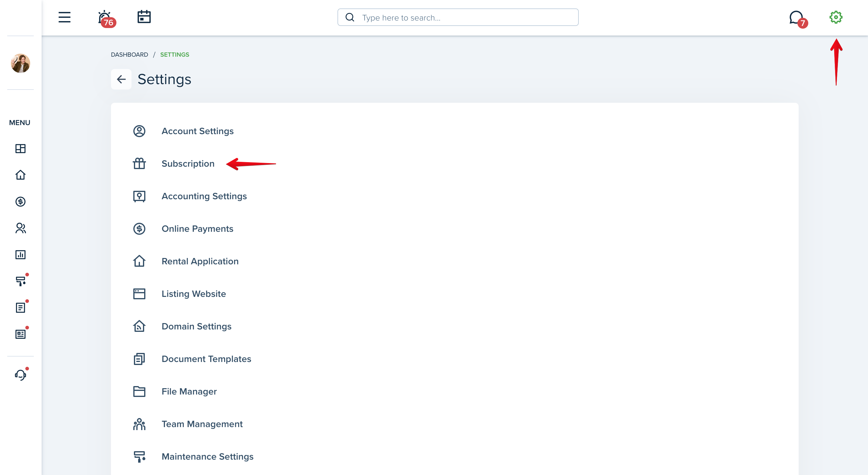The width and height of the screenshot is (868, 475).
Task: Click the Subscription gift icon
Action: [139, 164]
